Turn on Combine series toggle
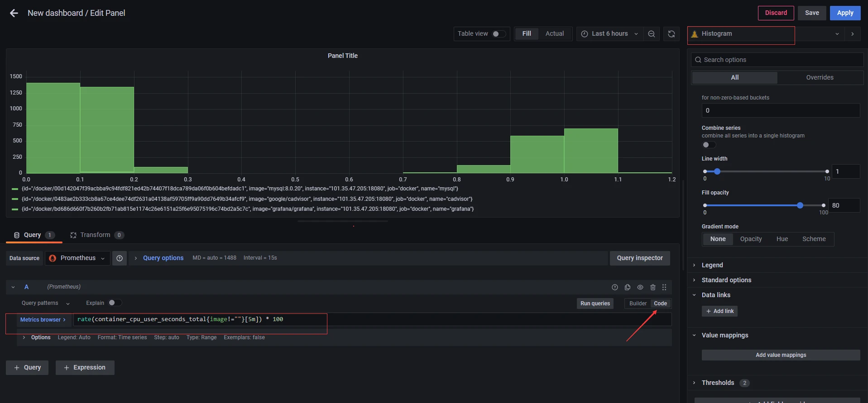The image size is (868, 403). point(709,145)
